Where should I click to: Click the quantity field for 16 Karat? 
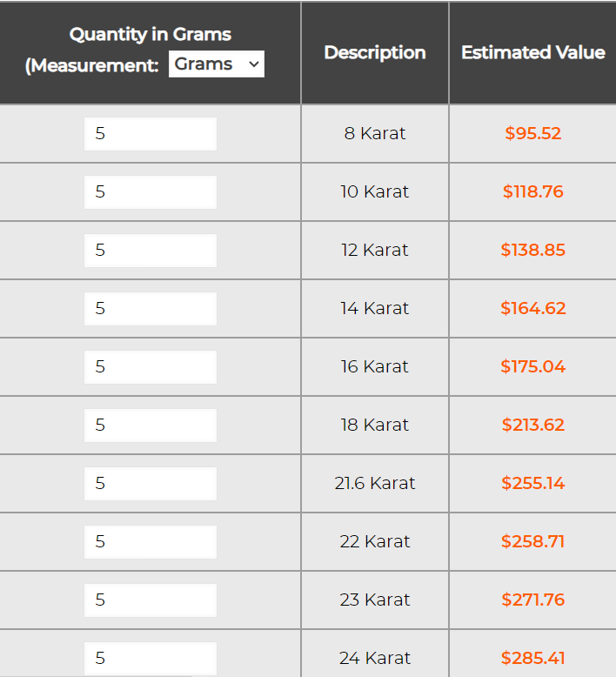(151, 367)
